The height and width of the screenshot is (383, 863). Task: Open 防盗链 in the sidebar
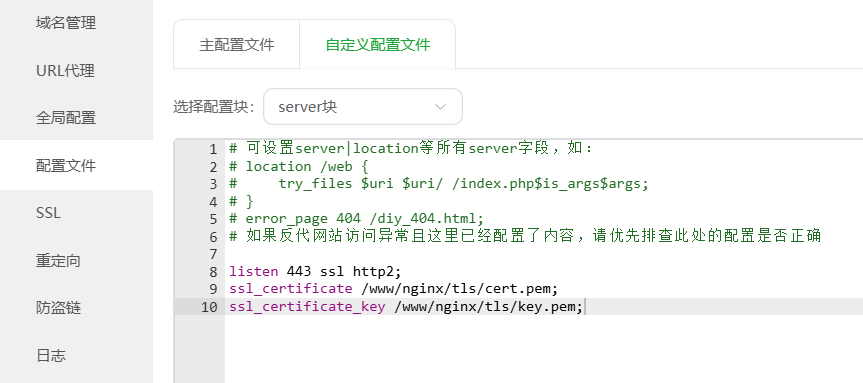58,308
